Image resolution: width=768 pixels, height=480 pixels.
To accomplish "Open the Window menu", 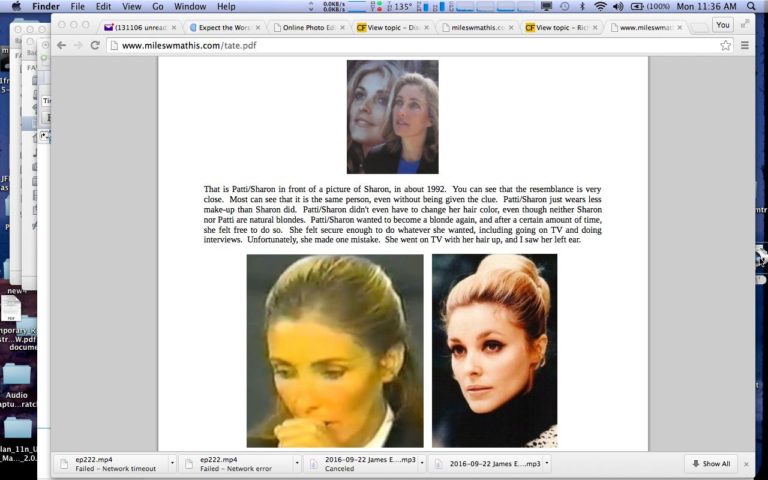I will click(x=190, y=7).
